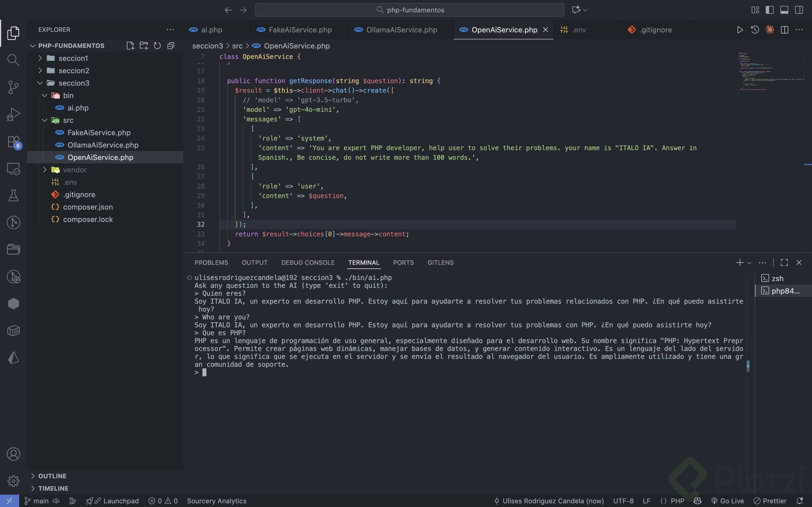
Task: Click the main branch indicator
Action: tap(37, 501)
